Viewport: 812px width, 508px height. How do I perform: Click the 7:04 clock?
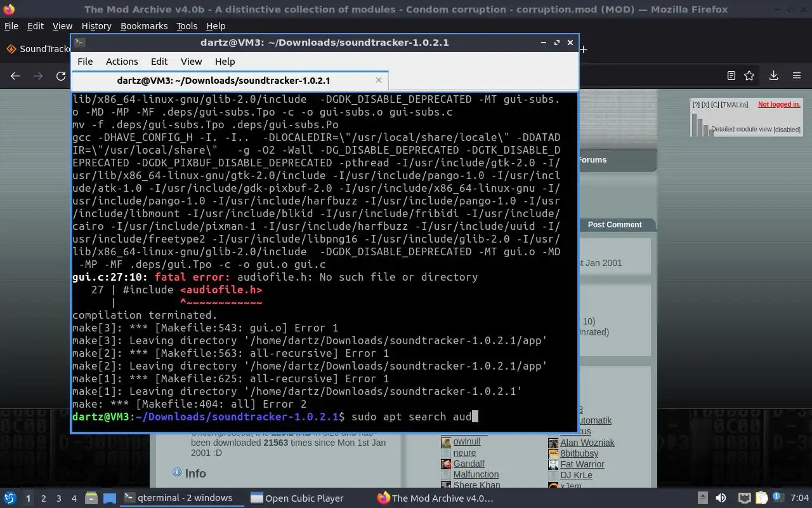tap(800, 498)
